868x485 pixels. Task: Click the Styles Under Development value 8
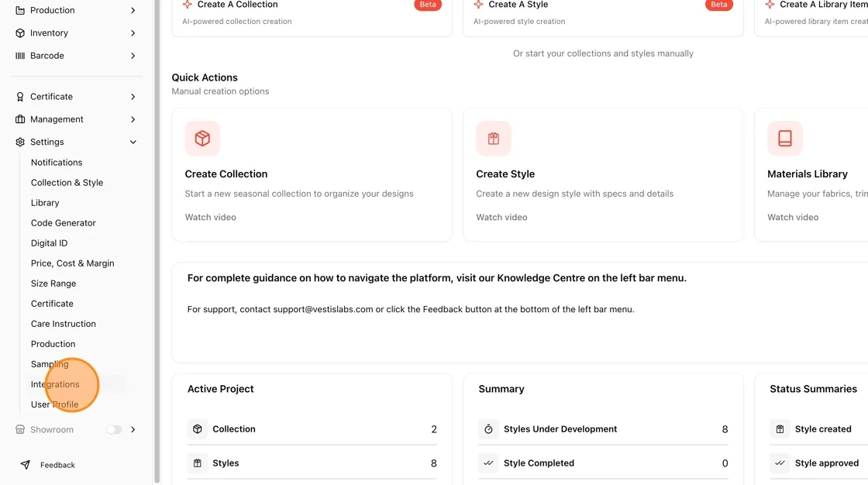(x=725, y=429)
